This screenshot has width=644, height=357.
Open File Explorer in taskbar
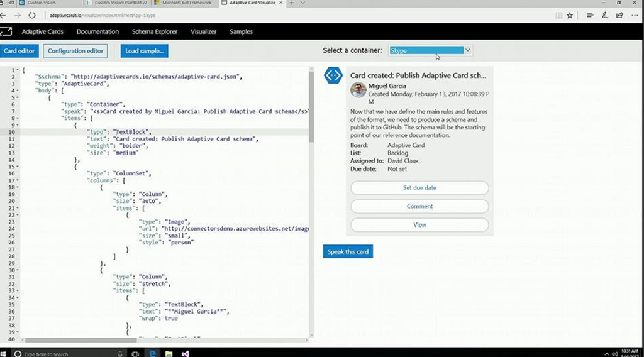point(169,354)
